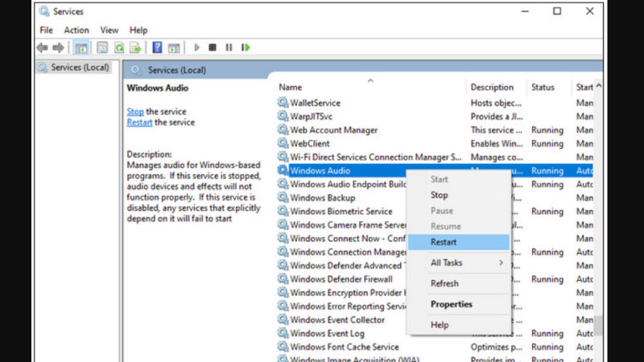Image resolution: width=644 pixels, height=362 pixels.
Task: Click the magnifier icon in the Services (Local) header
Action: (135, 70)
